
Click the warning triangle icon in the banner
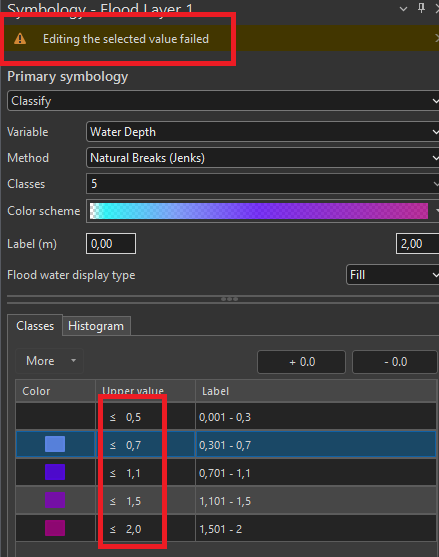coord(20,38)
